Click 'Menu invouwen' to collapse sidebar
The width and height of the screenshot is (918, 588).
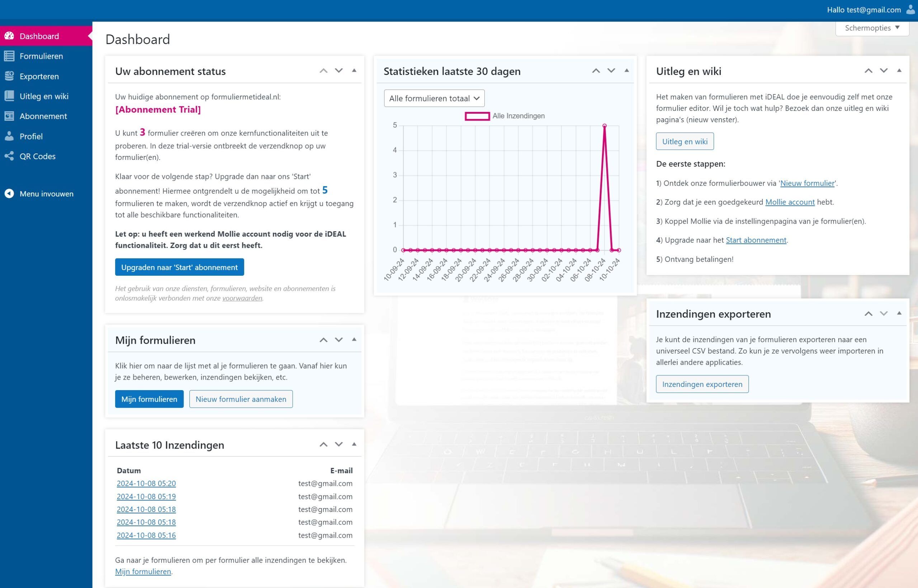46,194
